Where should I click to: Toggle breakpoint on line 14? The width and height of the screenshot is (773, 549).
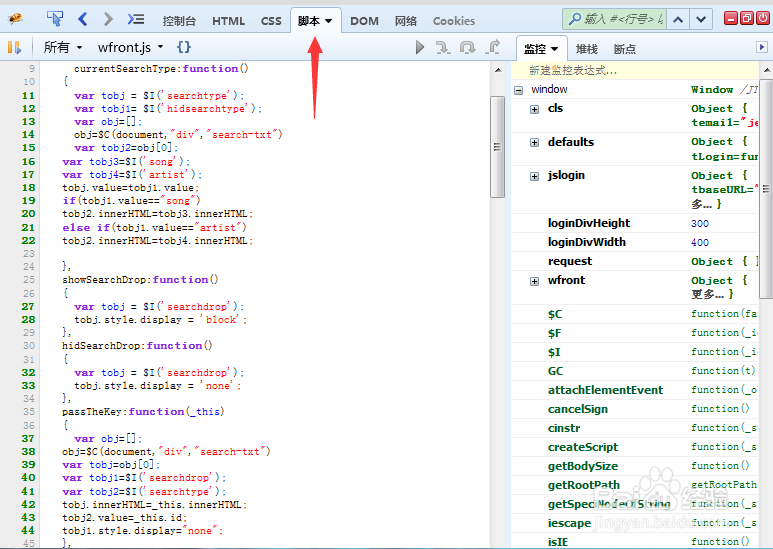pyautogui.click(x=28, y=135)
